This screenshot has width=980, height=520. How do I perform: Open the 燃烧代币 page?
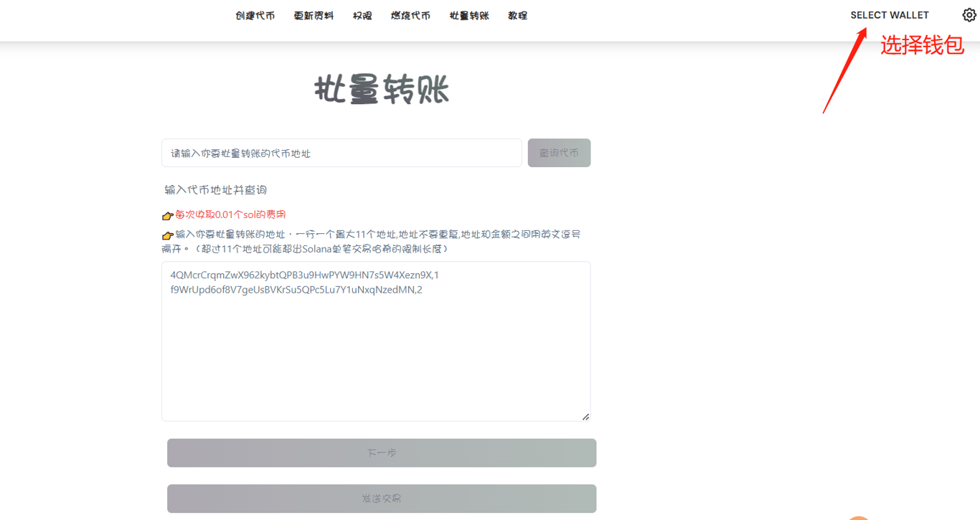pyautogui.click(x=410, y=15)
